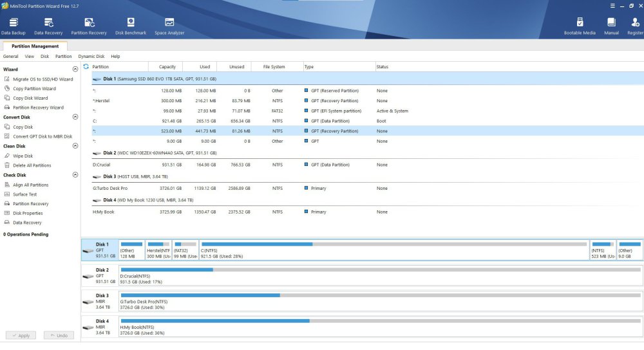644x350 pixels.
Task: Collapse the Wizard section in the sidebar
Action: [75, 69]
